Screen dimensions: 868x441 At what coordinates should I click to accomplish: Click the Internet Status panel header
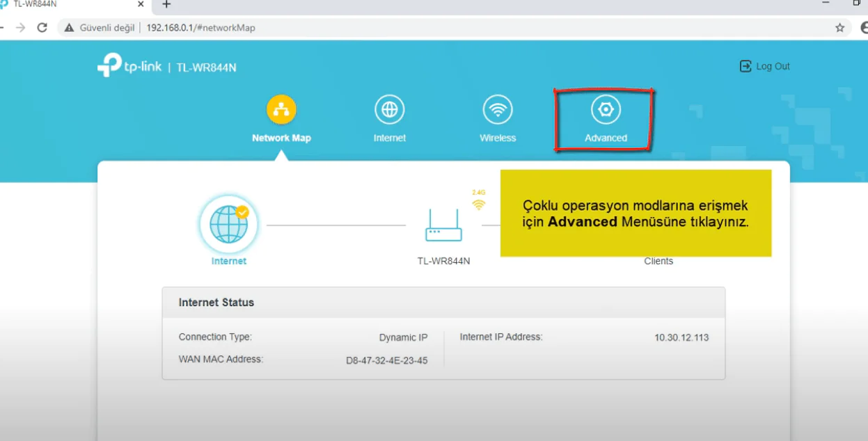(x=443, y=303)
